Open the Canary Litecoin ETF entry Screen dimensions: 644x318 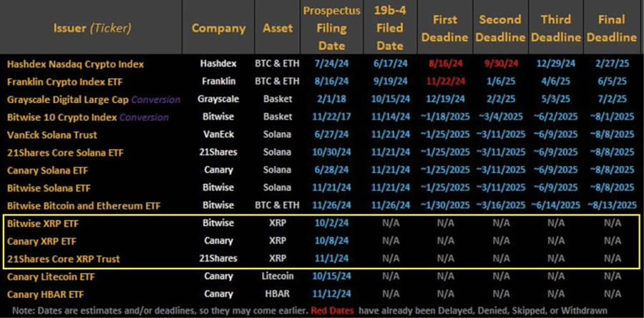[x=50, y=276]
